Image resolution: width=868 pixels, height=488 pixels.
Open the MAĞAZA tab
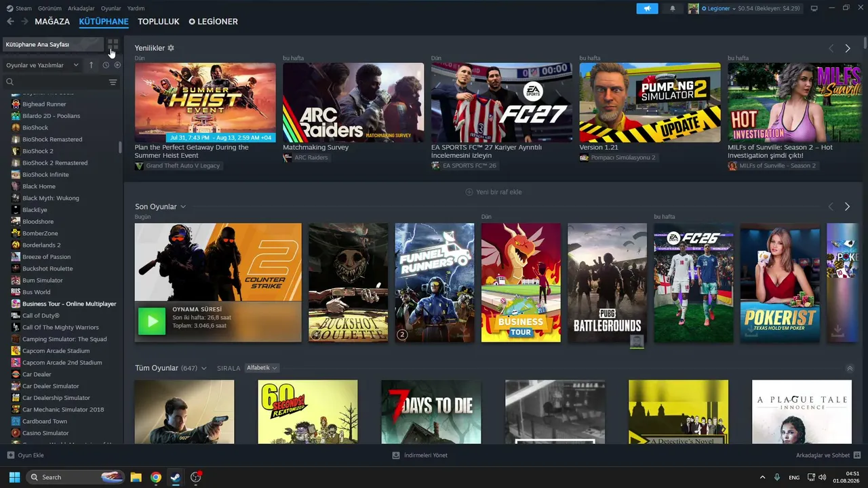tap(52, 22)
